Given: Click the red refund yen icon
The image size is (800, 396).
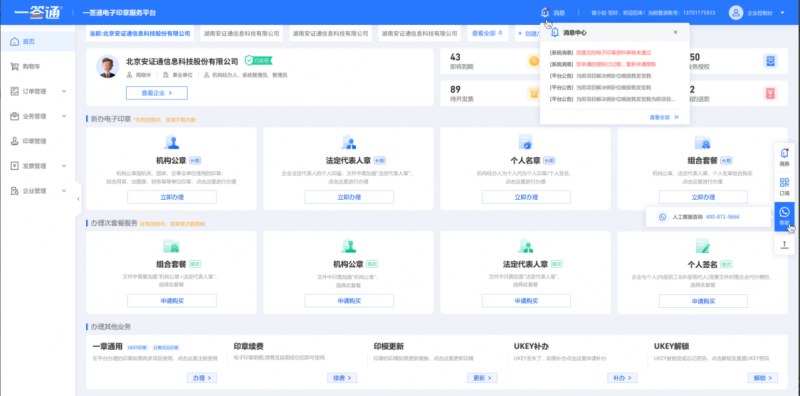Looking at the screenshot, I should (x=770, y=93).
